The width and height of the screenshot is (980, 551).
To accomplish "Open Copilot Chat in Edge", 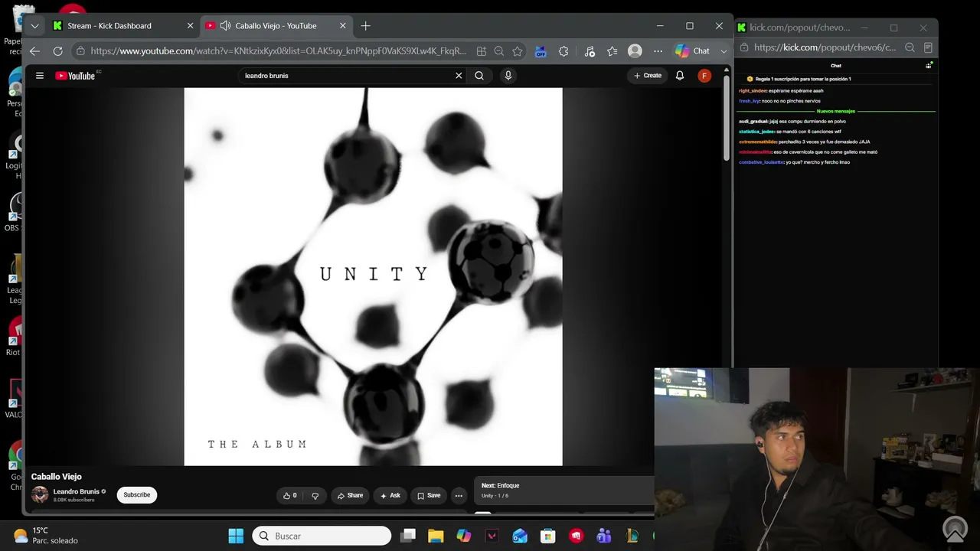I will [x=693, y=51].
